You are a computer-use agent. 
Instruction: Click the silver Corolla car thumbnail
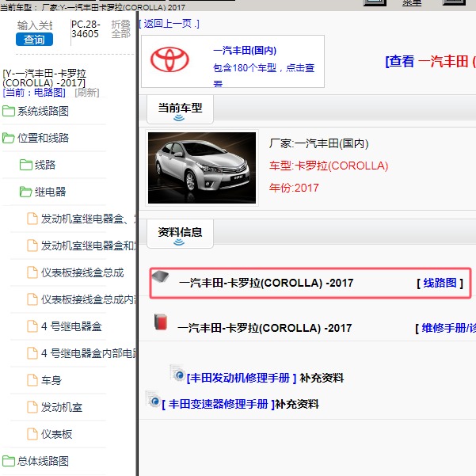click(x=202, y=168)
